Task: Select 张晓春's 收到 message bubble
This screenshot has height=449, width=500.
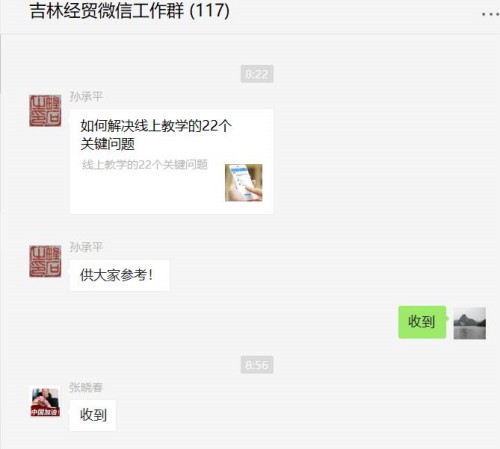Action: pyautogui.click(x=93, y=415)
